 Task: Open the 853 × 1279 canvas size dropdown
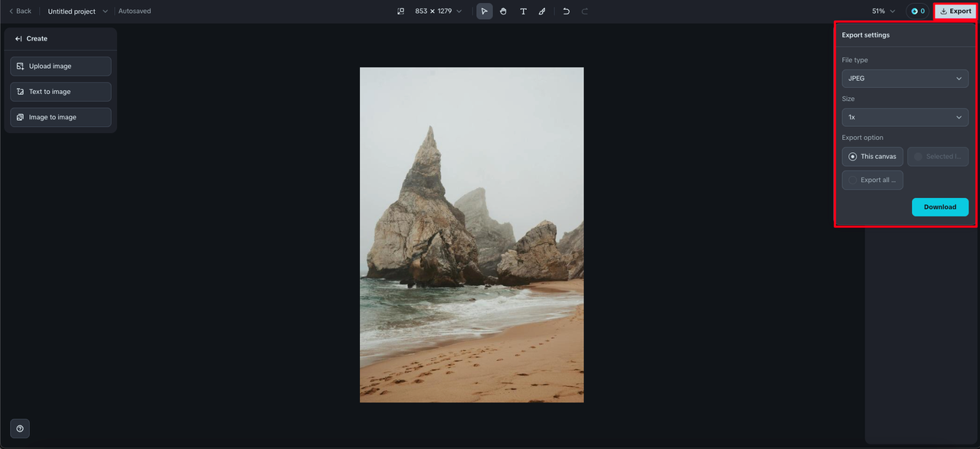click(x=439, y=11)
